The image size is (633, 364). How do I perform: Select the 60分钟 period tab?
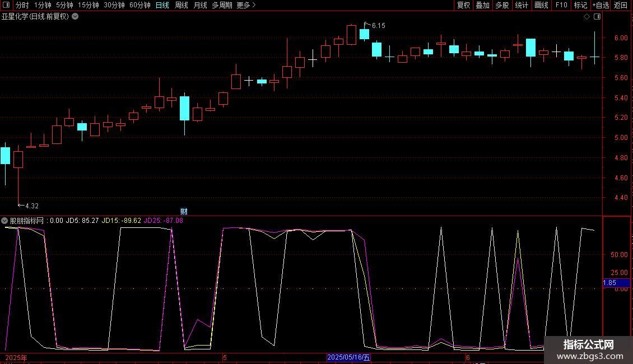pos(140,5)
